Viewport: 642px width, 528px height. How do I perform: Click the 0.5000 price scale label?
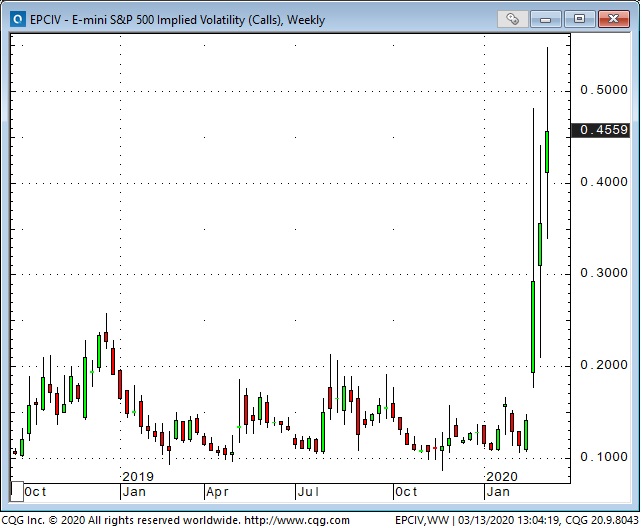(x=604, y=90)
